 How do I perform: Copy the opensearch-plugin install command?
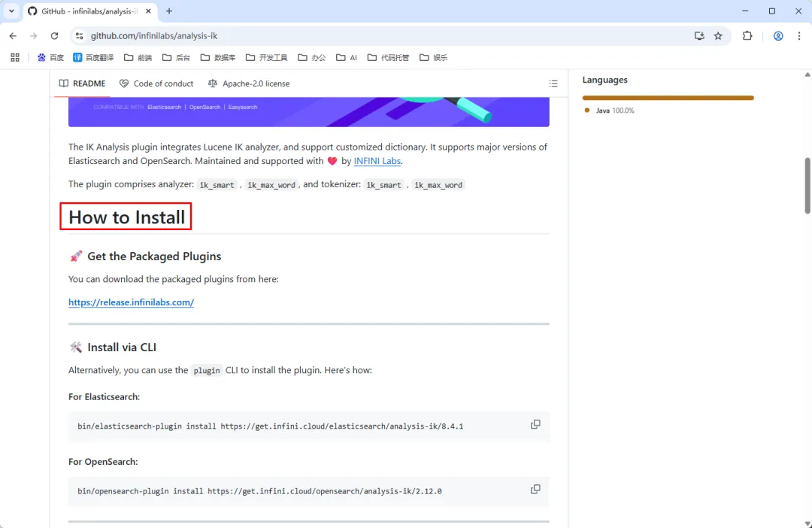click(535, 489)
